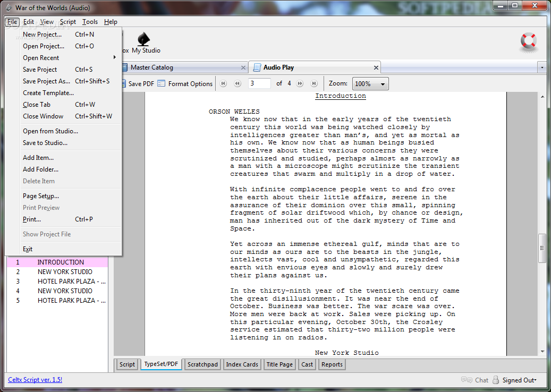Choose Page Setup menu item
The width and height of the screenshot is (551, 392).
[x=63, y=196]
